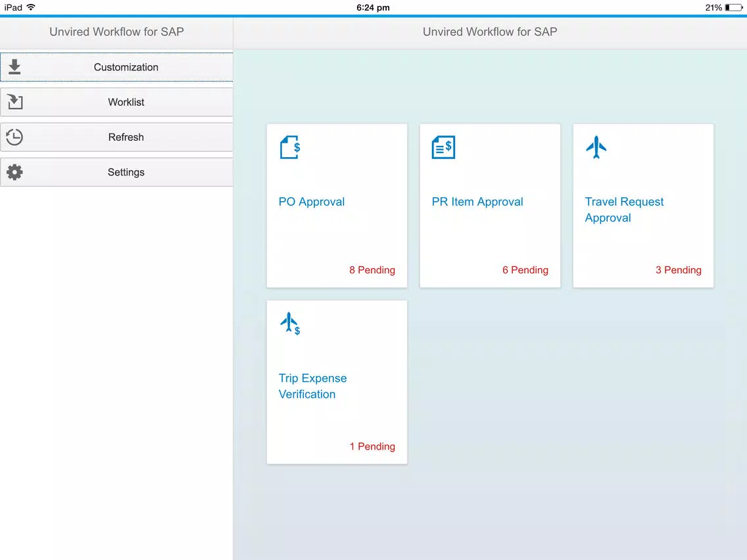Tap the left panel Unvired Workflow title
The width and height of the screenshot is (747, 560).
[x=117, y=32]
